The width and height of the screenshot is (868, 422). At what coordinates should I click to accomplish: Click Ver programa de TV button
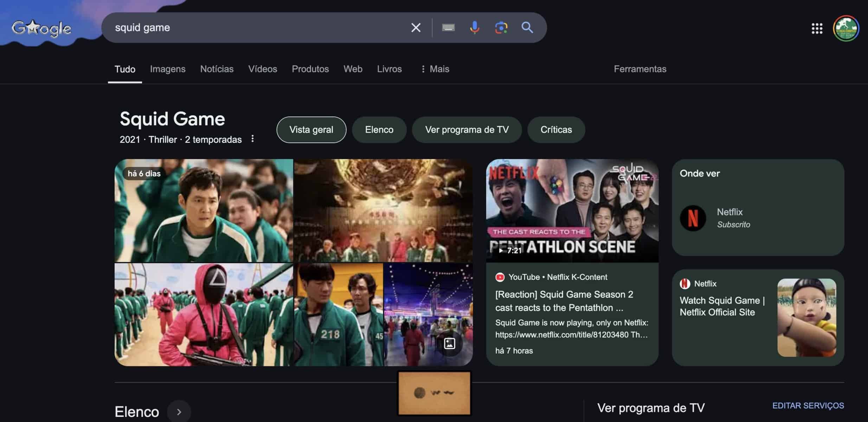coord(467,130)
